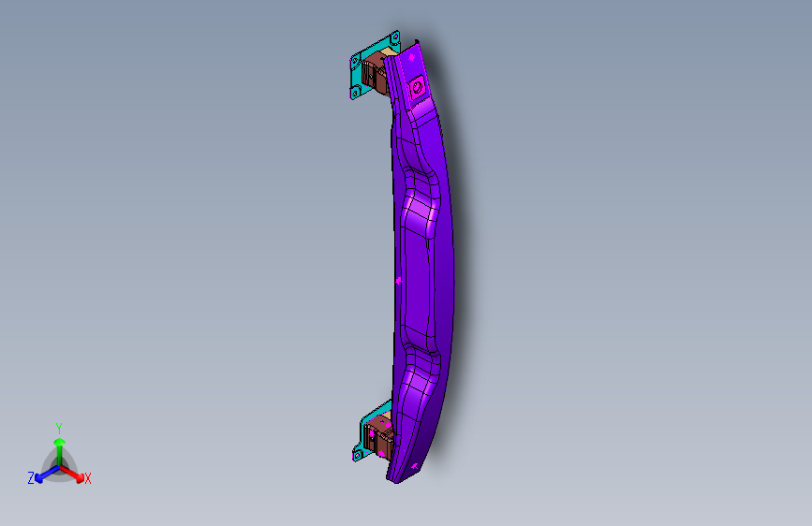Click the red X axis of the orientation triad
812x526 pixels.
click(x=73, y=475)
